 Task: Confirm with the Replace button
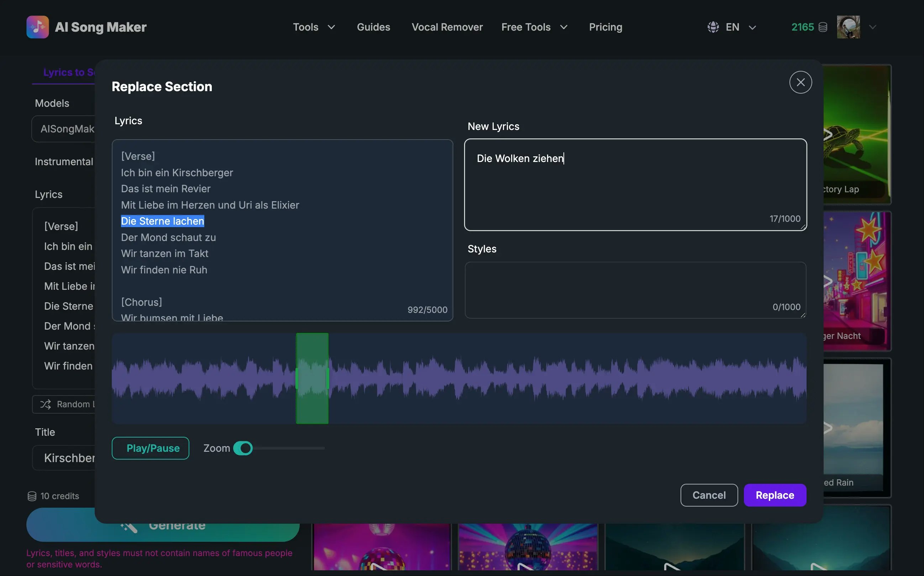(775, 495)
